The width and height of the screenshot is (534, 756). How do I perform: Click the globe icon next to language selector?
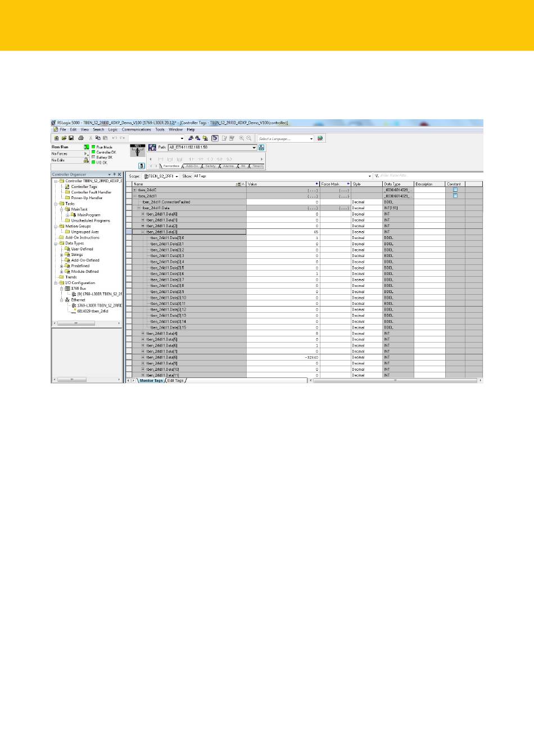point(320,138)
